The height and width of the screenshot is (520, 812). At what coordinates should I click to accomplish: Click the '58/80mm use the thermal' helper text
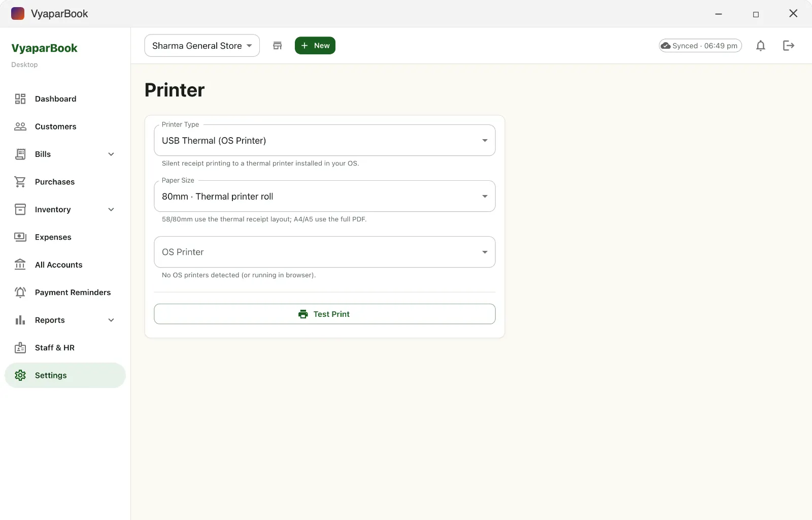coord(264,219)
